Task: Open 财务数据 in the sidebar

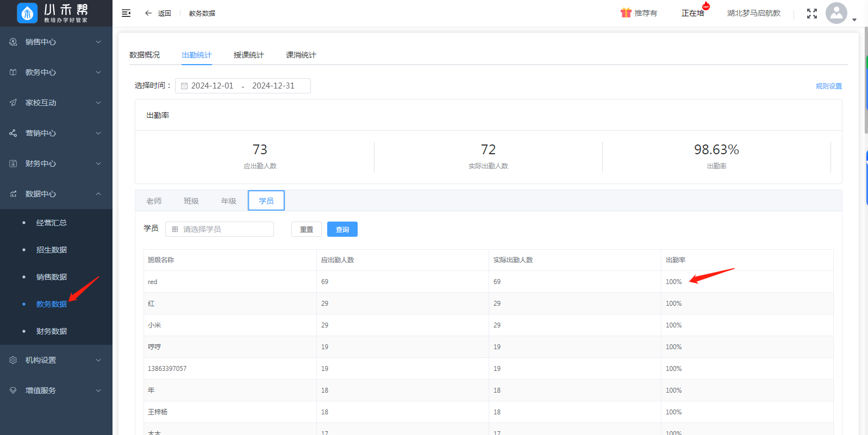Action: click(x=52, y=331)
